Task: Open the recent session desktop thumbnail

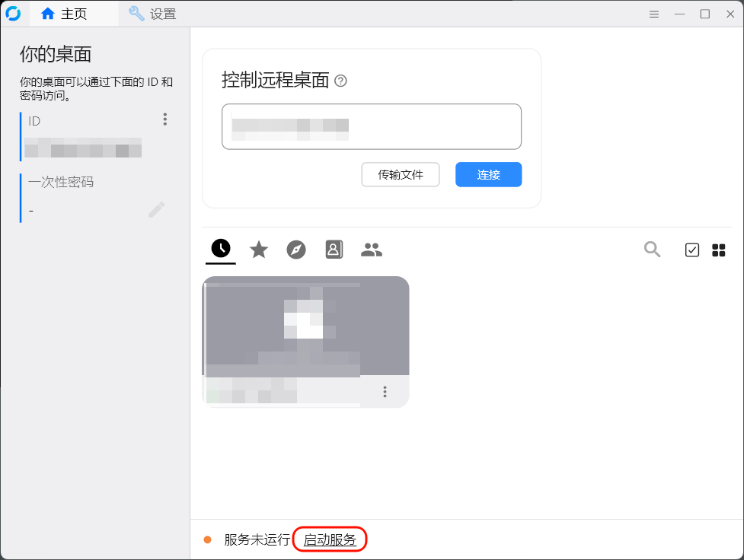Action: tap(305, 326)
